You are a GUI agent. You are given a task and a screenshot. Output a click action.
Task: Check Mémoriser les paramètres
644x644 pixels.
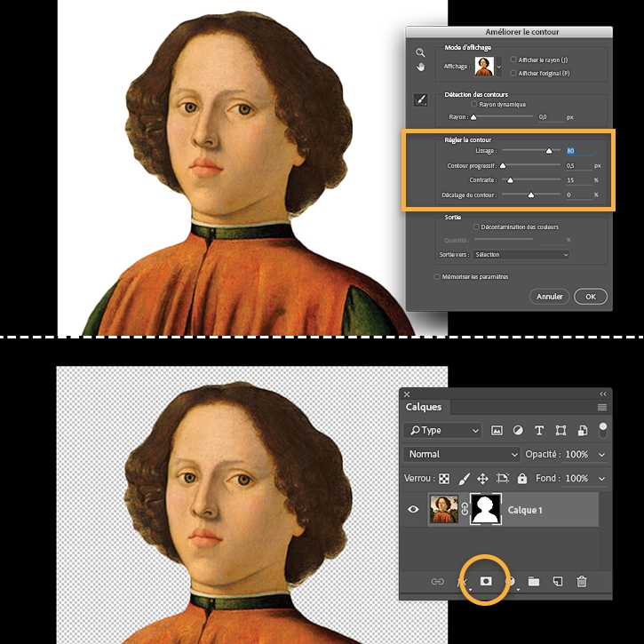tap(437, 277)
